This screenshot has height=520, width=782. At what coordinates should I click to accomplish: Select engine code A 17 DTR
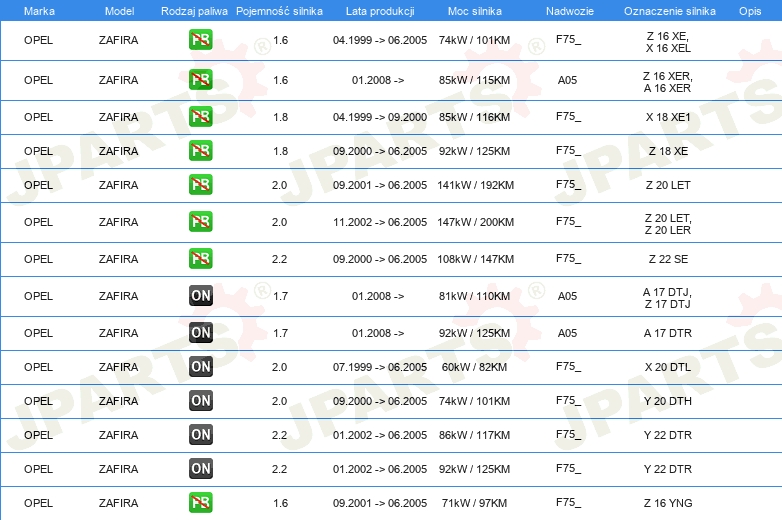668,333
